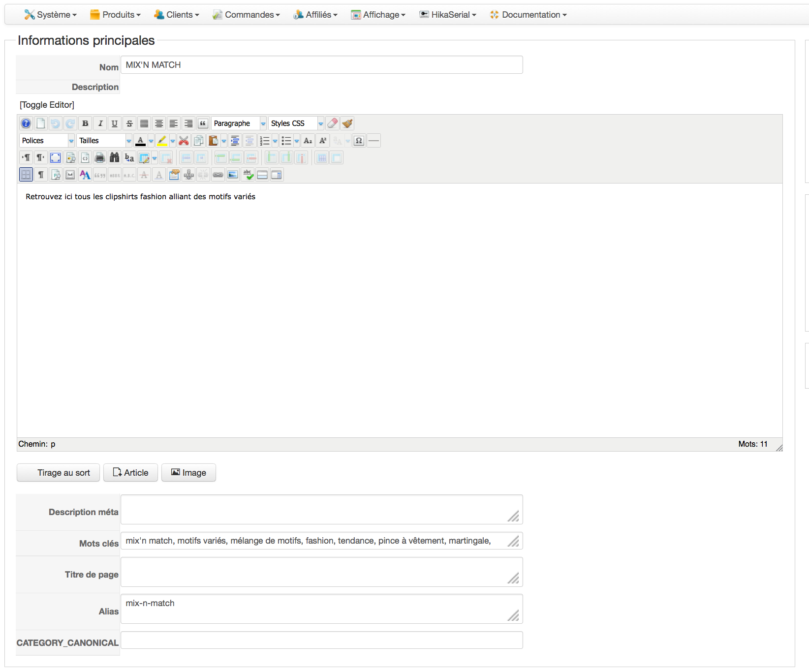Click the [Toggle Editor] link
The height and width of the screenshot is (672, 809).
point(47,105)
